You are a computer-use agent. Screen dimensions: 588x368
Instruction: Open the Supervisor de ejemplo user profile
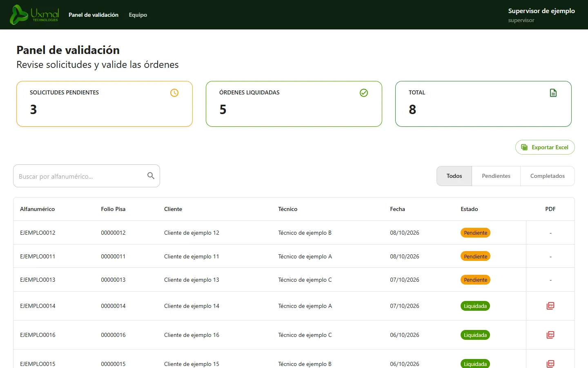541,15
